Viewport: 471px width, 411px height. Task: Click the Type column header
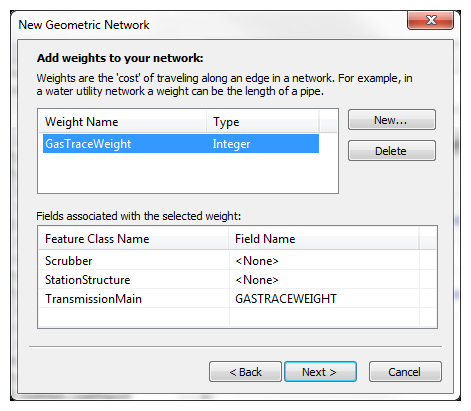coord(263,122)
